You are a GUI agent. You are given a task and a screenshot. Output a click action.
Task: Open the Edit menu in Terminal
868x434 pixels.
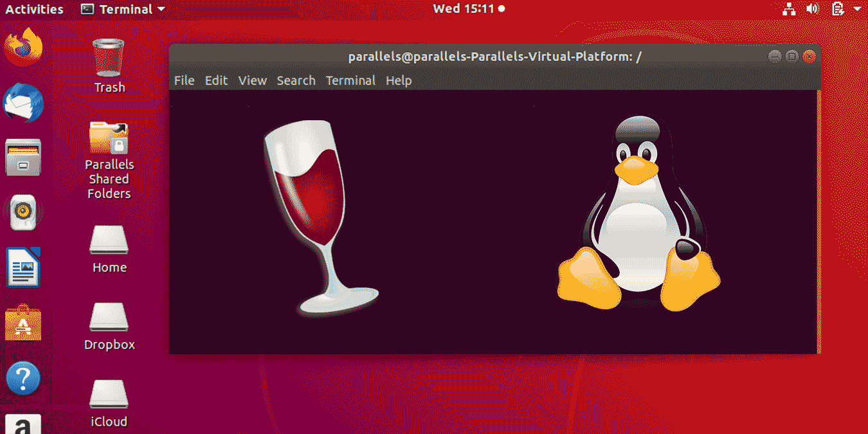(x=216, y=80)
